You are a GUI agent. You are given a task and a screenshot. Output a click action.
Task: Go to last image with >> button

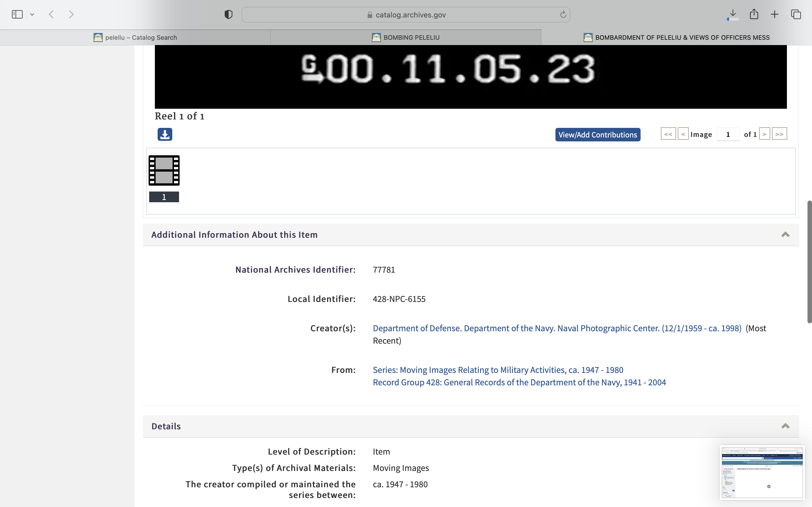coord(779,134)
